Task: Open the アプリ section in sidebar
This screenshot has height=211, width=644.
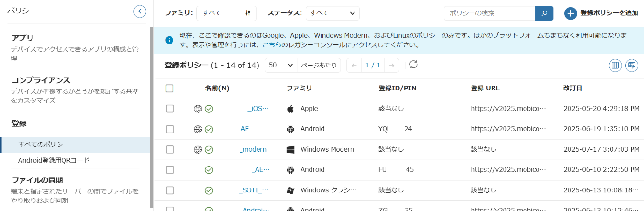Action: click(x=75, y=48)
